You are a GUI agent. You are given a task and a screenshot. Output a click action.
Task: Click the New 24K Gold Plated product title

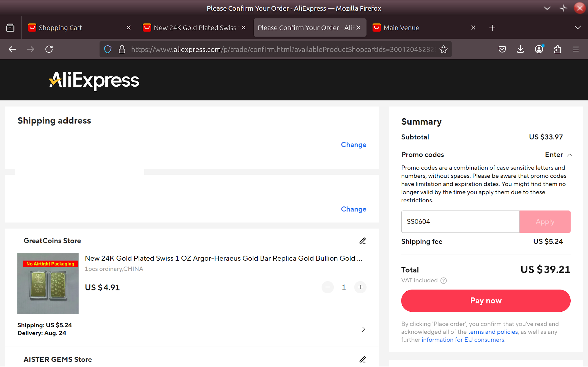click(223, 258)
